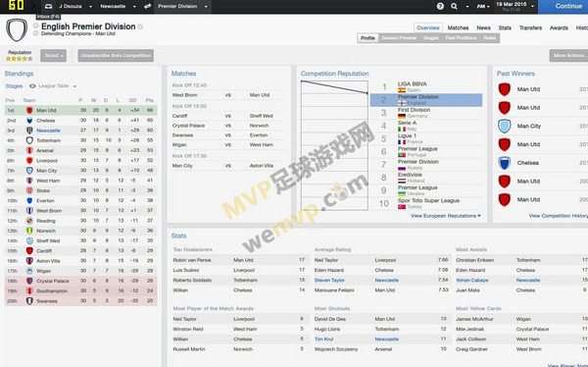Click the Man City badge in standings
The height and width of the screenshot is (367, 588).
pyautogui.click(x=29, y=171)
